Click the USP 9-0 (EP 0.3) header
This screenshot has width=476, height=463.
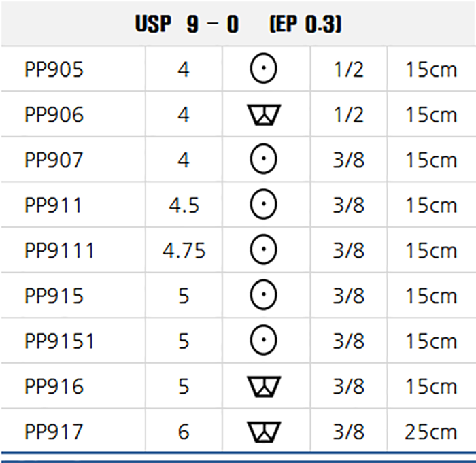pyautogui.click(x=238, y=24)
